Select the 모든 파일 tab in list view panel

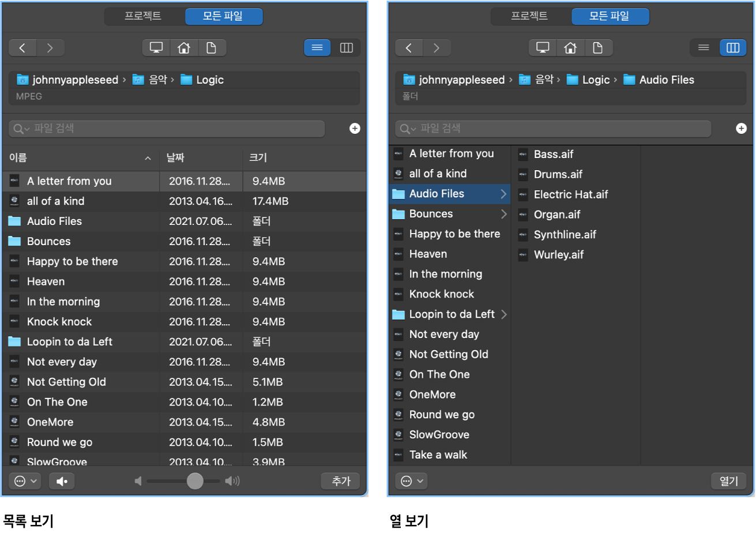pos(223,16)
